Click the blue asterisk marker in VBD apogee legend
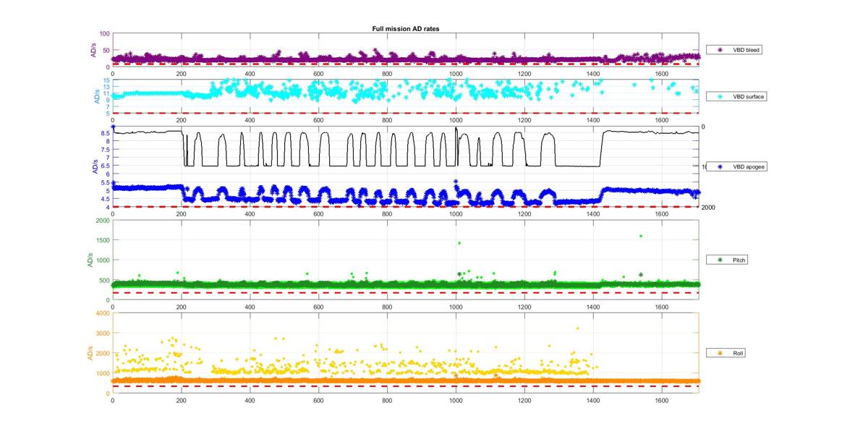 pyautogui.click(x=720, y=166)
